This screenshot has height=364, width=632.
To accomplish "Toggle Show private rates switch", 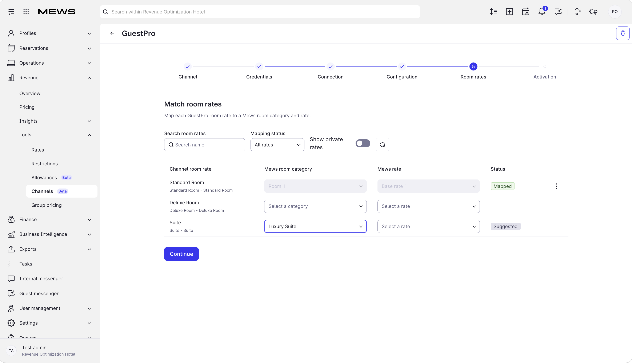I will pyautogui.click(x=363, y=143).
